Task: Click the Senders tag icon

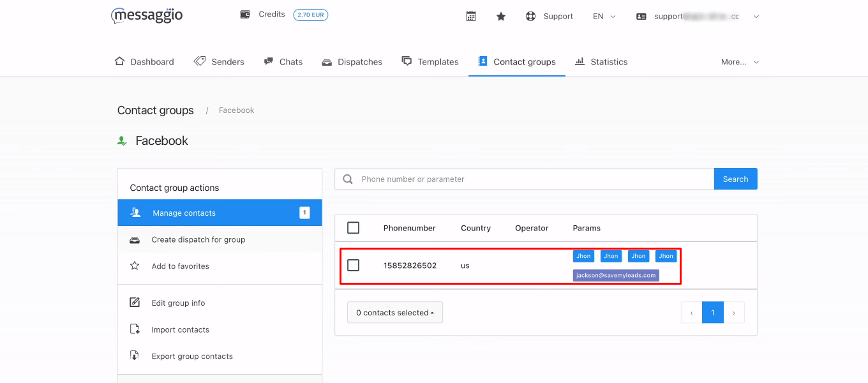Action: point(200,61)
